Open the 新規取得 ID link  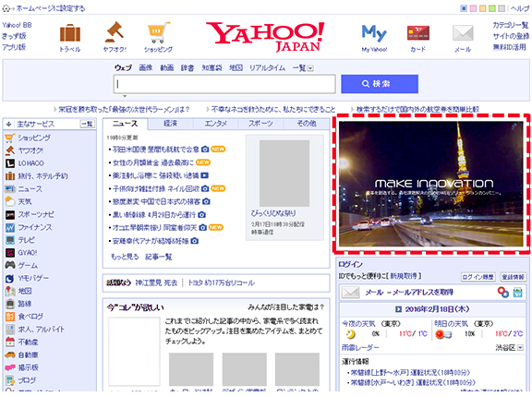tap(403, 276)
